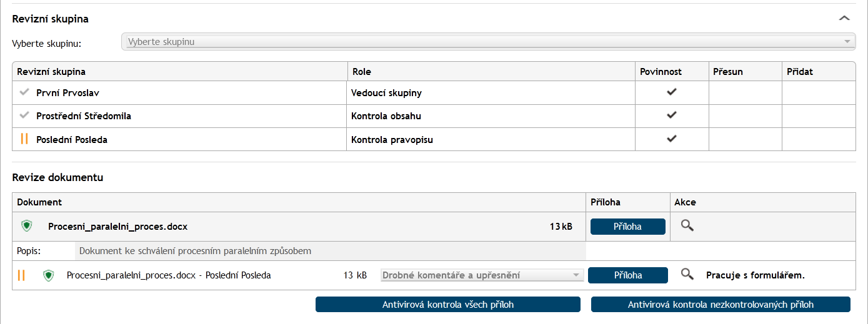Toggle Povinnost checkmark for První Prvoslav
Image resolution: width=868 pixels, height=324 pixels.
[x=672, y=92]
